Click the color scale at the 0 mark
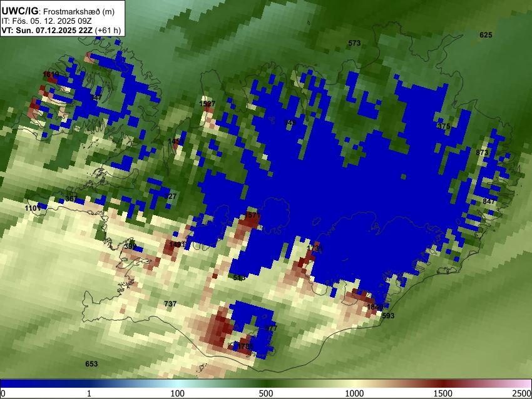The width and height of the screenshot is (532, 399). (x=3, y=393)
